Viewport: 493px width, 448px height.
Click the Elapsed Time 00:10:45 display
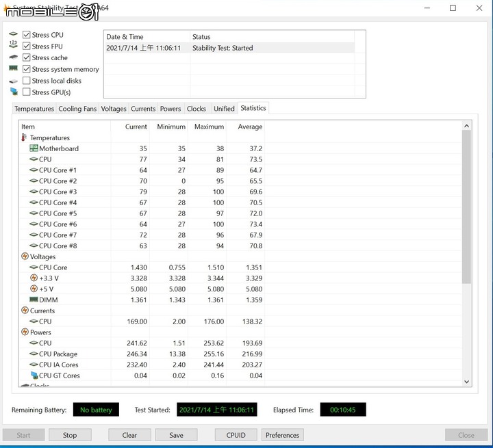coord(343,410)
